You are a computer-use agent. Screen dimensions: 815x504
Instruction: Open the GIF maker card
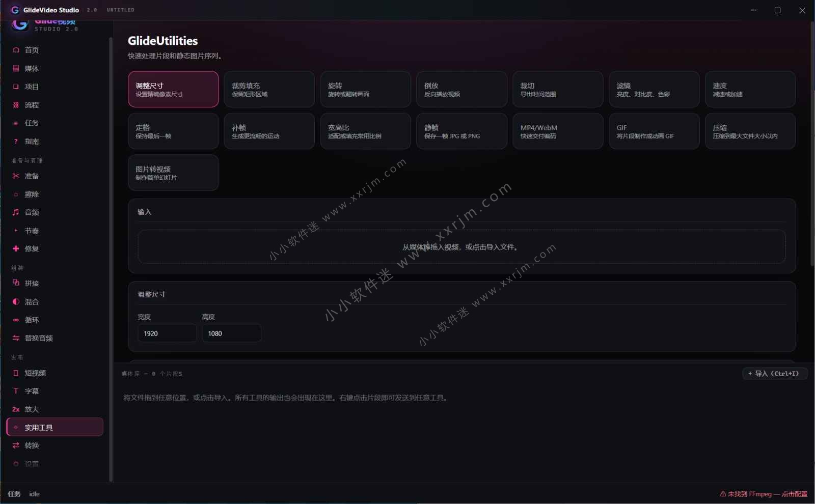(655, 131)
